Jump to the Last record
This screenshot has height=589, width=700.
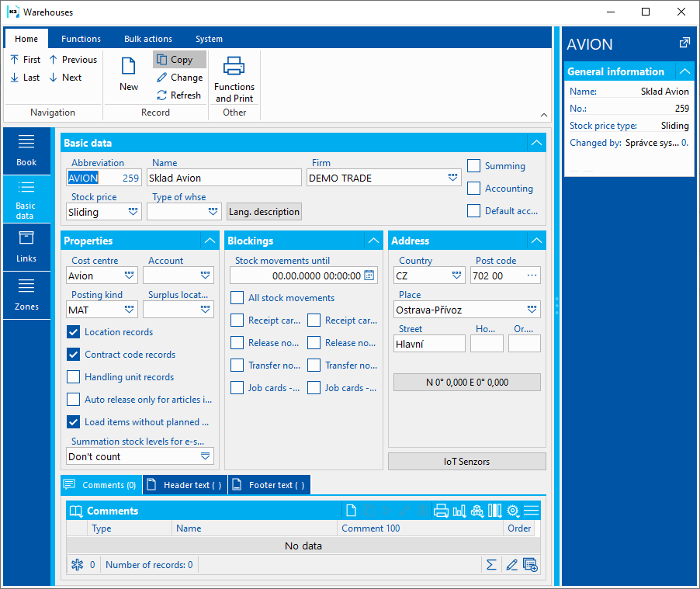pos(26,78)
